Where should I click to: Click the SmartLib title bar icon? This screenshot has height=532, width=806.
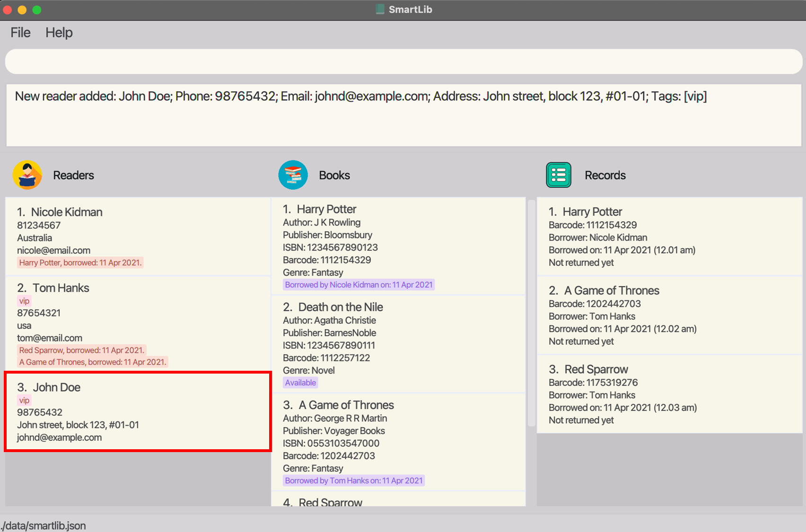point(380,9)
